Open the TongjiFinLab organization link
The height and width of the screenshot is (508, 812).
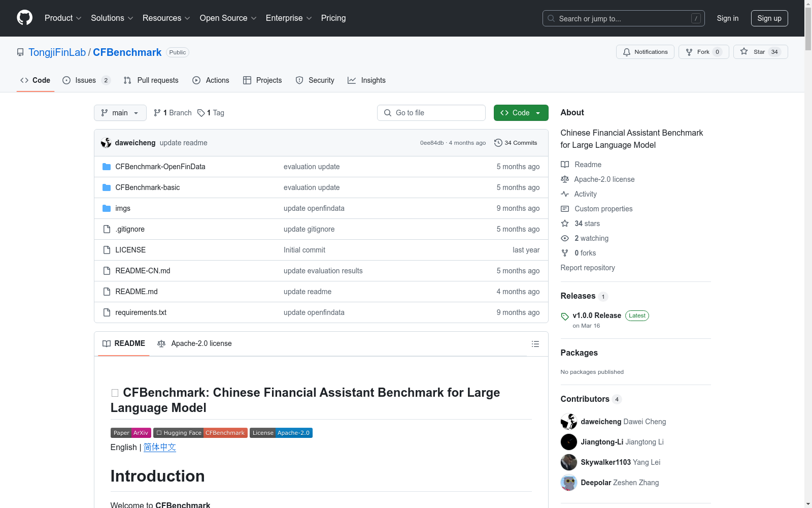pos(57,52)
